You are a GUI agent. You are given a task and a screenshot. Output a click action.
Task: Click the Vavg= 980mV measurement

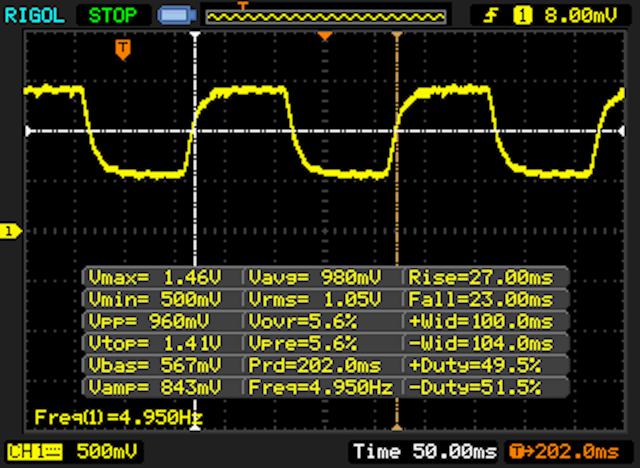click(315, 277)
